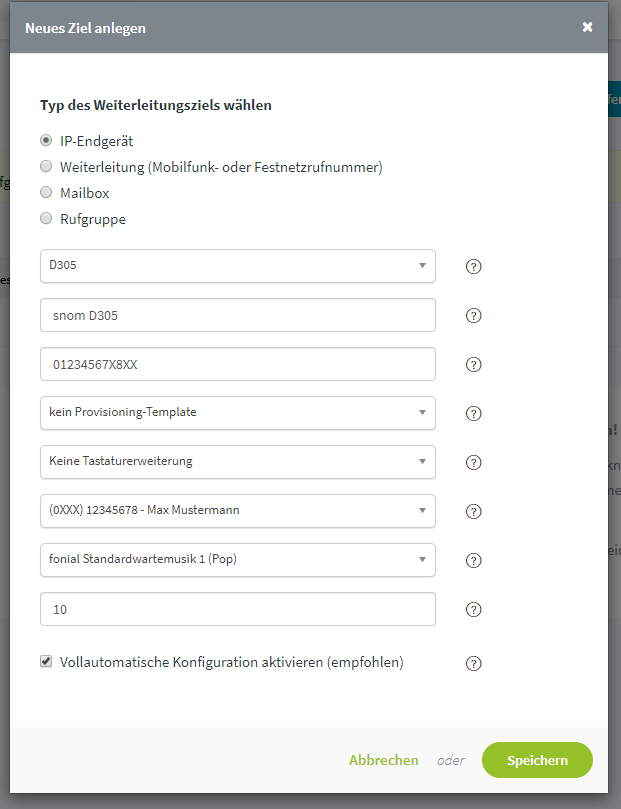Screen dimensions: 621x809
Task: Open the D305 device model dropdown
Action: pos(240,266)
